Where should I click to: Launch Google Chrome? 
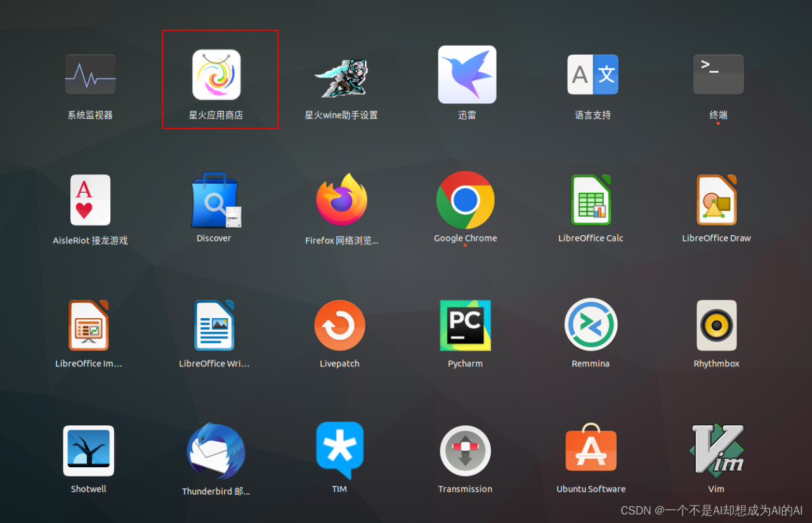pyautogui.click(x=466, y=200)
